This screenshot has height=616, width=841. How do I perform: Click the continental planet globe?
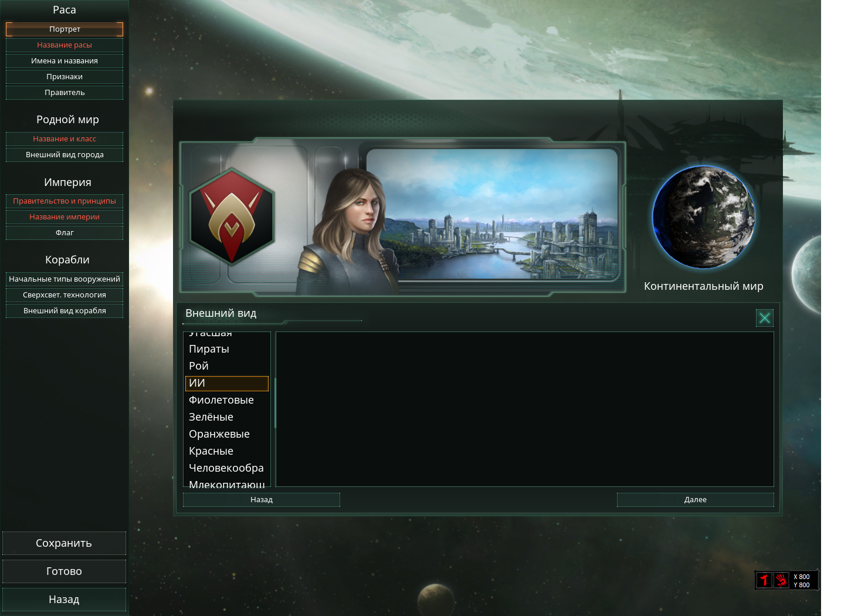704,217
